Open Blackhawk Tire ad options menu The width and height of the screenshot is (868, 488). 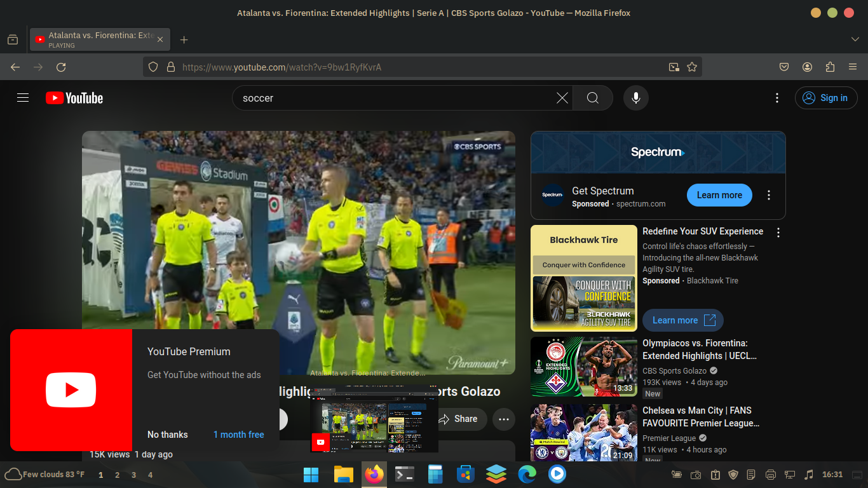click(x=778, y=233)
